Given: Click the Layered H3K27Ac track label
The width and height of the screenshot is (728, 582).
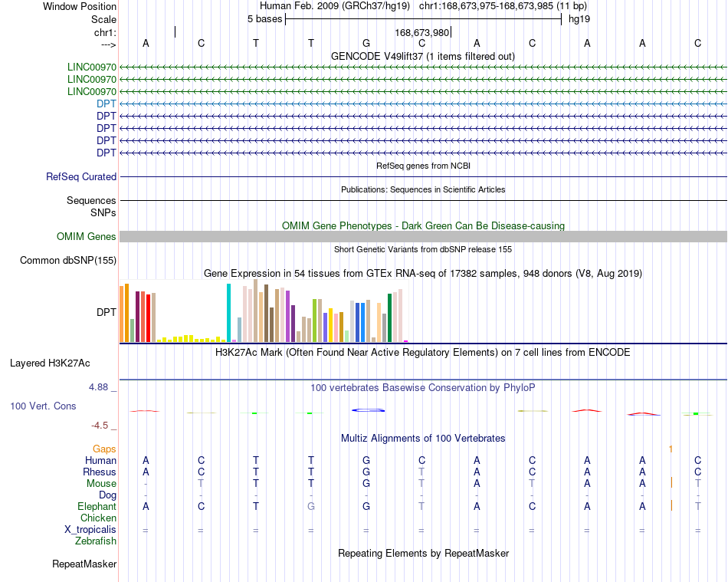Looking at the screenshot, I should coord(50,363).
